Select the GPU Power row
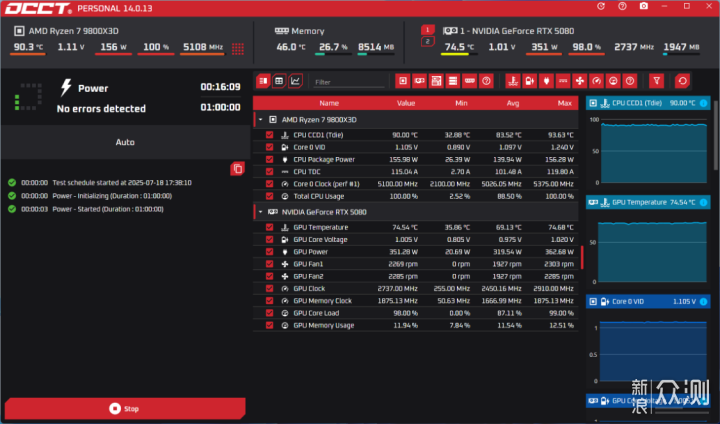Screen dimensions: 720x424 coord(416,252)
